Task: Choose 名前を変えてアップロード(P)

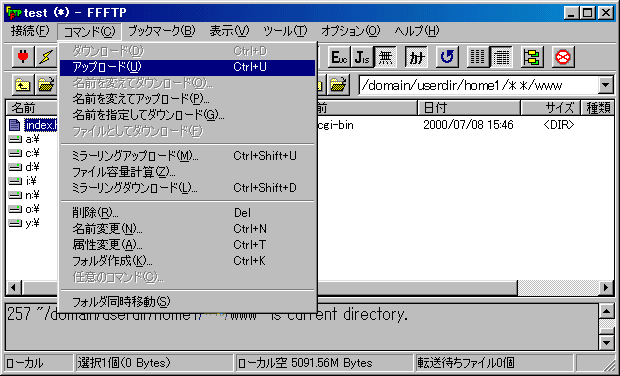Action: tap(187, 99)
